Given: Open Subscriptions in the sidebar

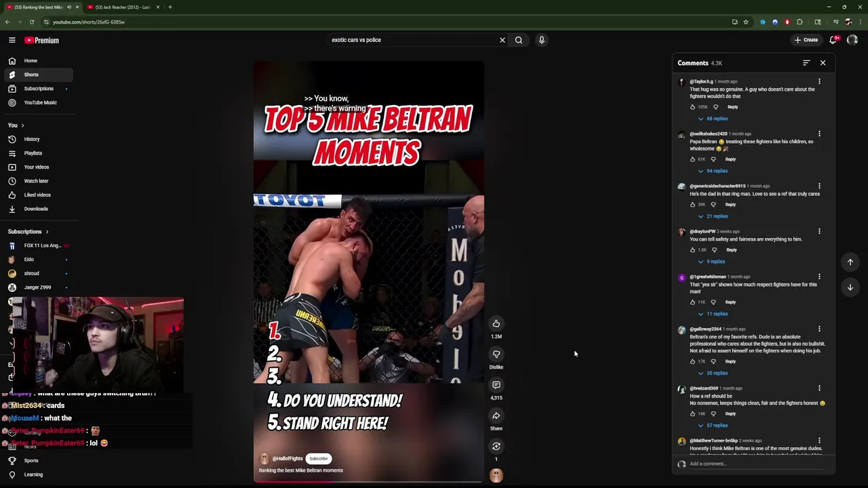Looking at the screenshot, I should (x=37, y=89).
